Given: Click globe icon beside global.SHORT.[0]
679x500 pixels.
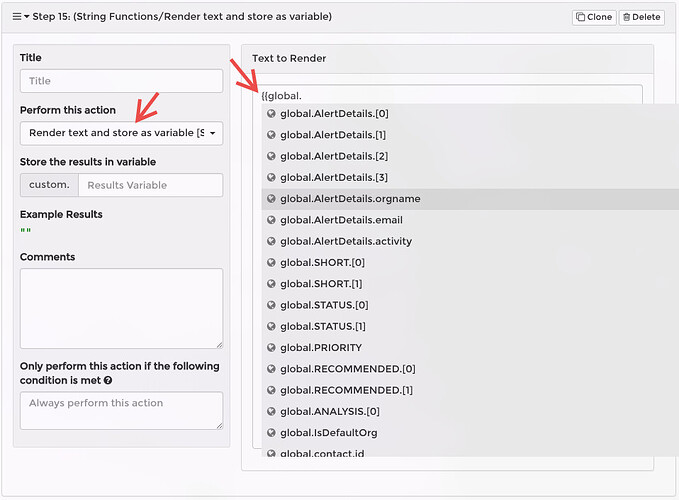Looking at the screenshot, I should click(x=271, y=263).
